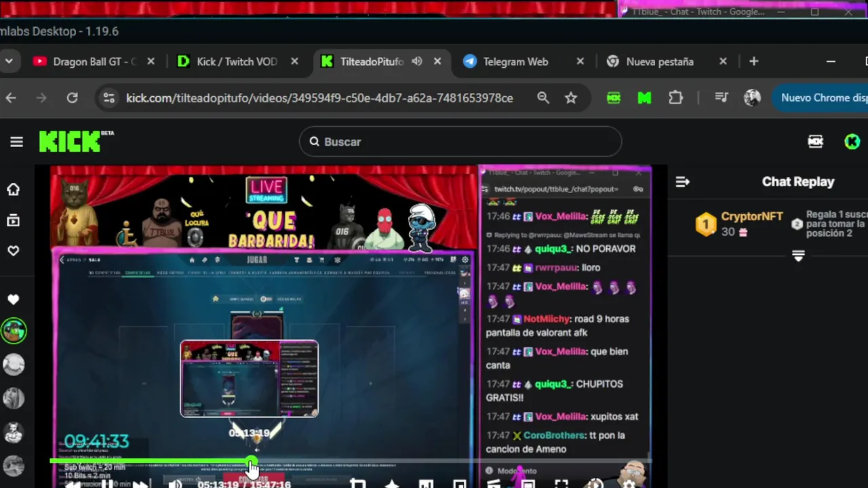Click the outlined heart icon in sidebar
Screen dimensions: 868x488
[14, 251]
